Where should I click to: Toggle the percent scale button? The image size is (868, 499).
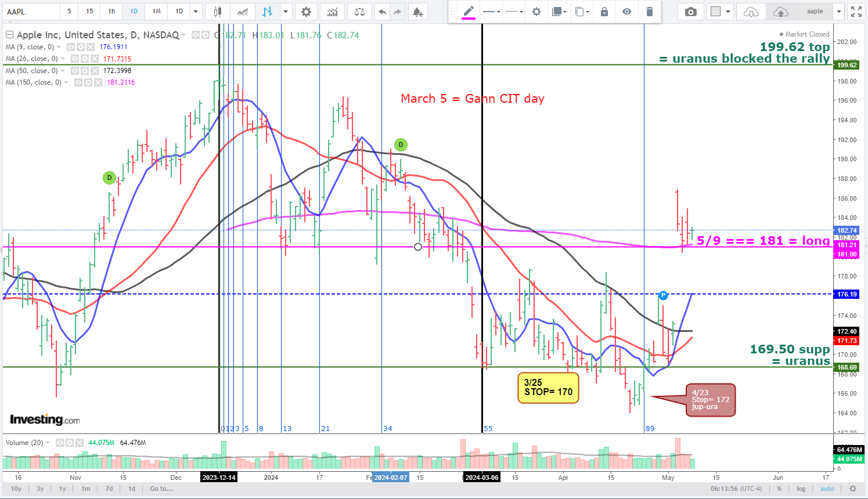coord(779,489)
